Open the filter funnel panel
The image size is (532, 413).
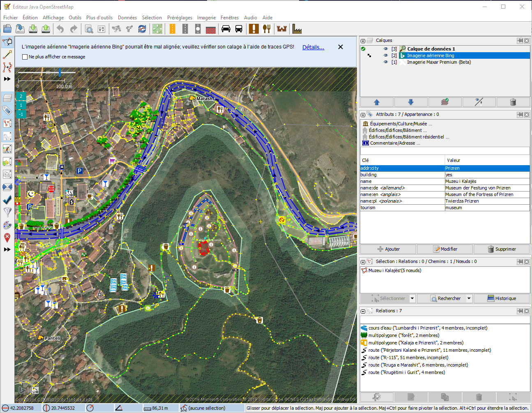click(x=7, y=212)
